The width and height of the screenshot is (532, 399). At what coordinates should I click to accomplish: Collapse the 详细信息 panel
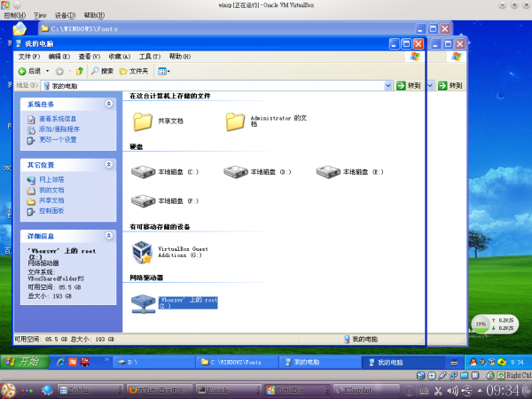point(109,236)
